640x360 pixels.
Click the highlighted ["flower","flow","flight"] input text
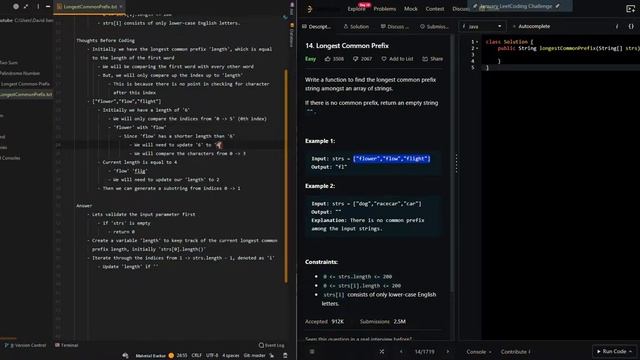click(391, 158)
